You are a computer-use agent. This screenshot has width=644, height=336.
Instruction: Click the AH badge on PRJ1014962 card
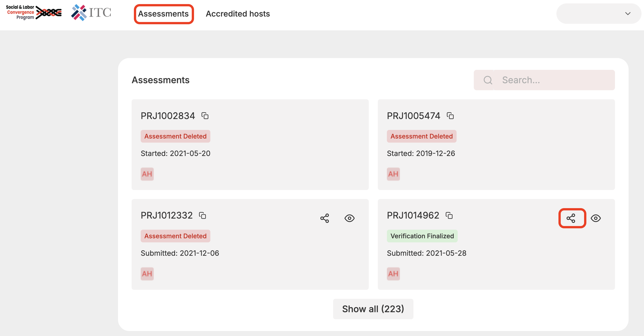pos(393,274)
